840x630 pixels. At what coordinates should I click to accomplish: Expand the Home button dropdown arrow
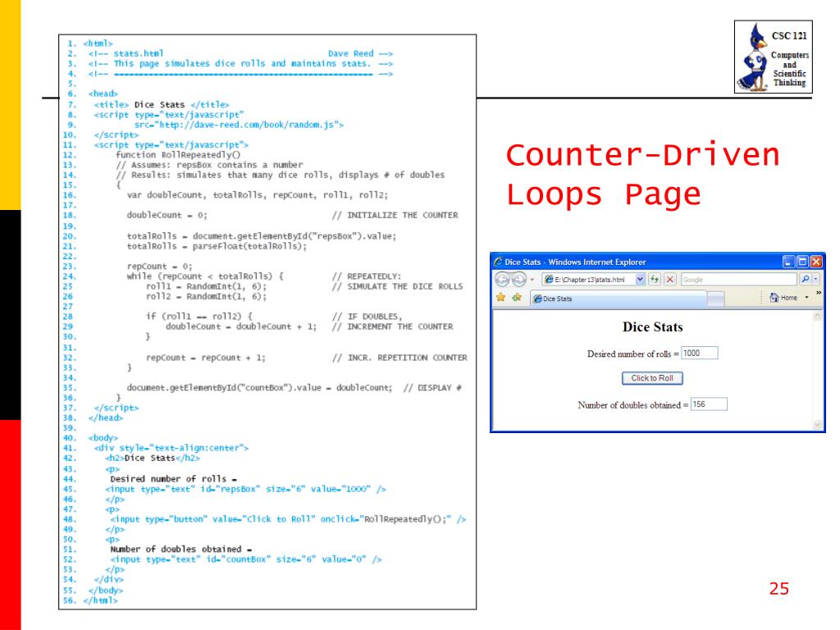[x=807, y=297]
